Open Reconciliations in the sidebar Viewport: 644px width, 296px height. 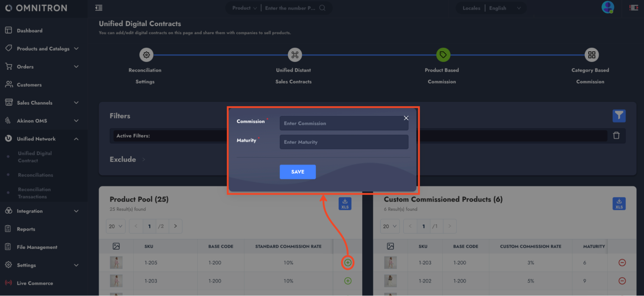[35, 175]
